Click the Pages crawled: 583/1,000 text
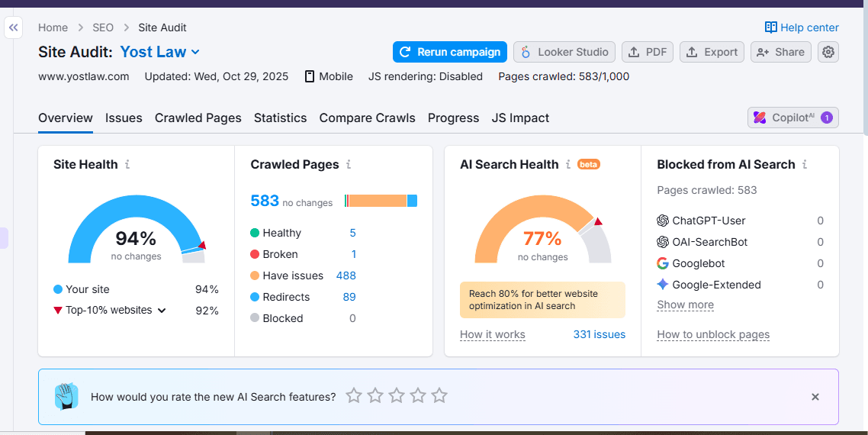Image resolution: width=868 pixels, height=435 pixels. click(x=564, y=76)
